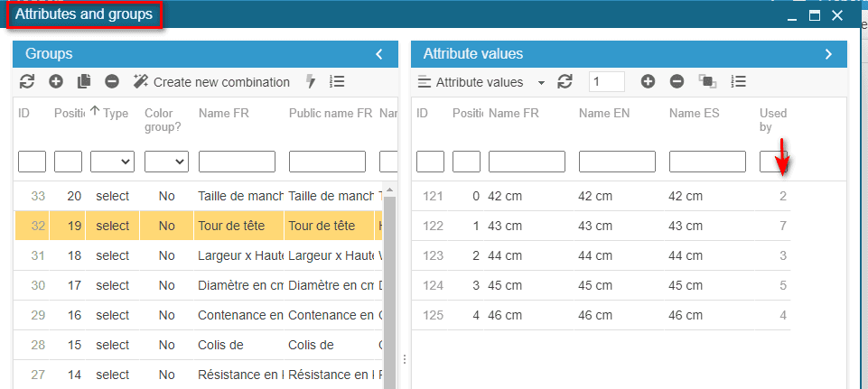
Task: Click Create new combination
Action: click(212, 82)
